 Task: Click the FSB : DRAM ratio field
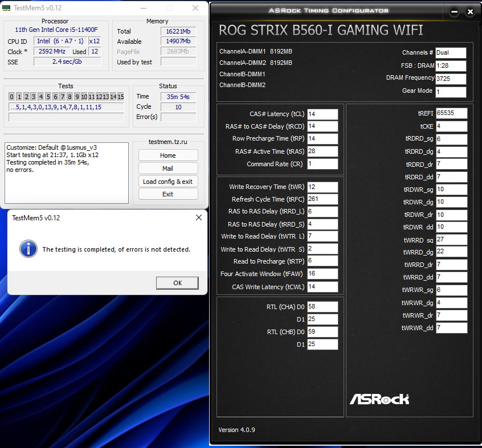451,65
